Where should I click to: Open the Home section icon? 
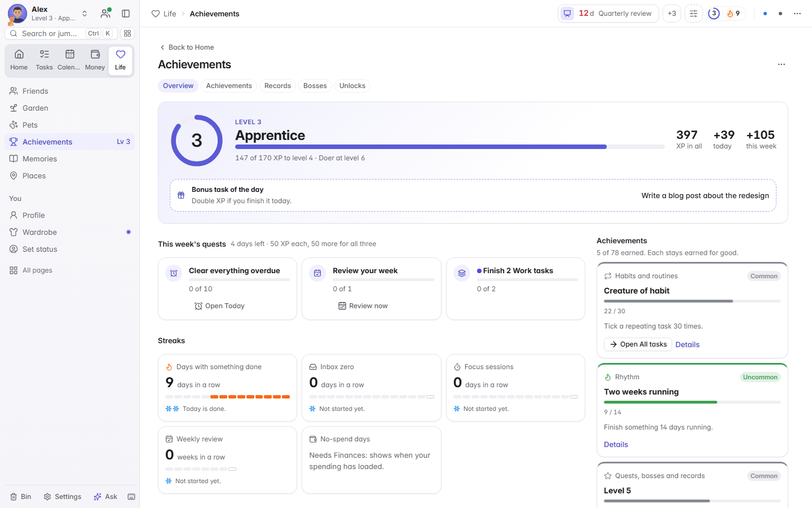coord(19,60)
